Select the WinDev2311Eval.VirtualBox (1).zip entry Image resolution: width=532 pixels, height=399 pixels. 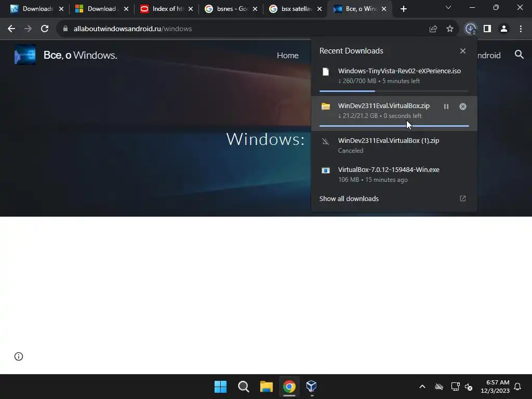click(x=394, y=145)
